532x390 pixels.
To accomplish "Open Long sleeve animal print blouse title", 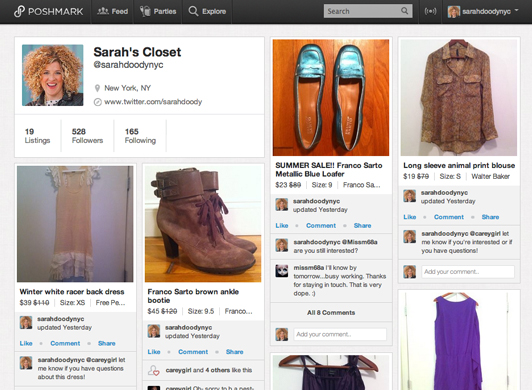I will [459, 165].
